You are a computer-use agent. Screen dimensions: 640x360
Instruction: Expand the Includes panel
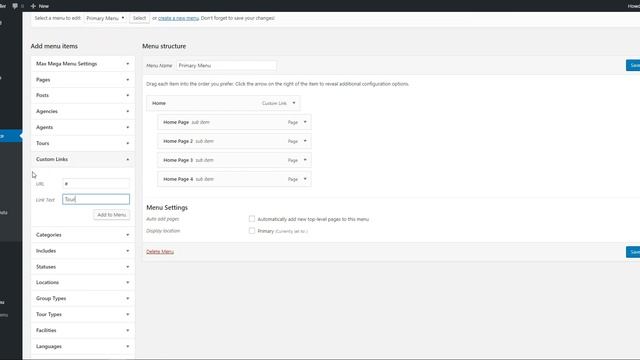[83, 251]
